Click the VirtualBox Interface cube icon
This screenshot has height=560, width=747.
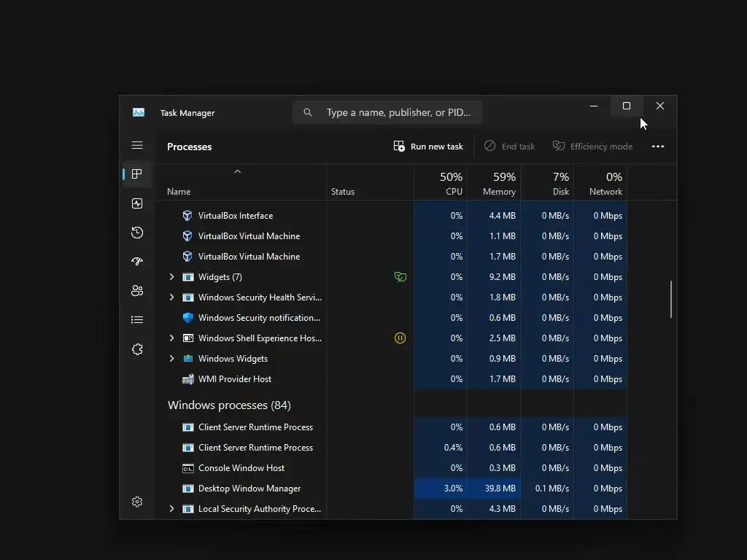tap(187, 216)
